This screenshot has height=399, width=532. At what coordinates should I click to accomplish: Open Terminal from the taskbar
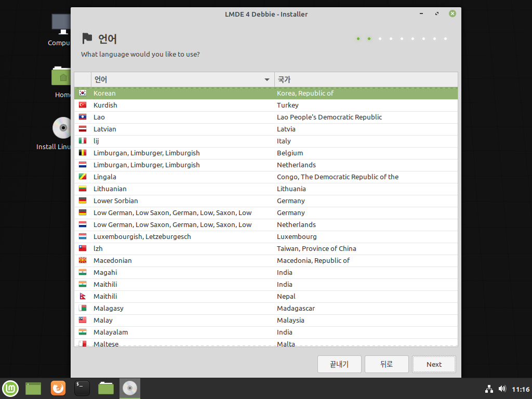click(x=82, y=388)
